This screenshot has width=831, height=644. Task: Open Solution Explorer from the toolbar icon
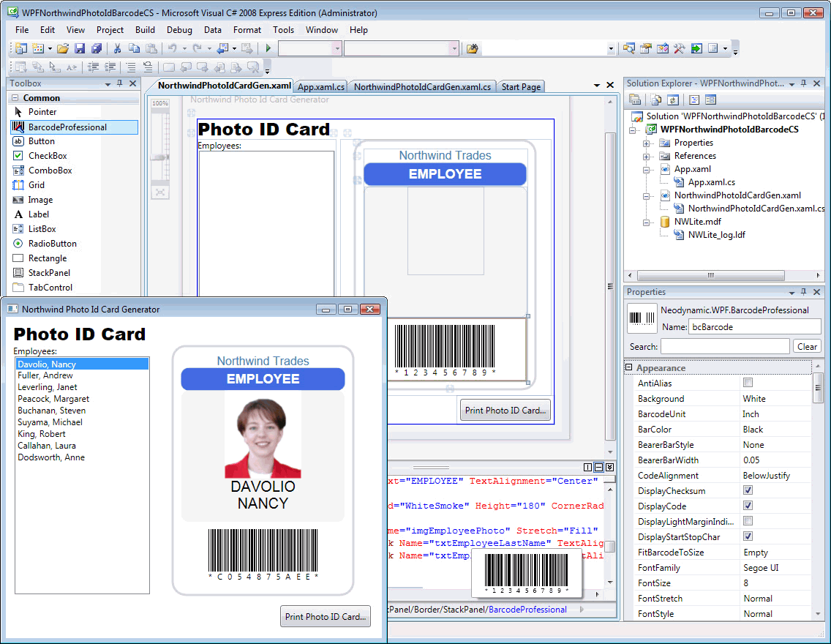pyautogui.click(x=628, y=49)
